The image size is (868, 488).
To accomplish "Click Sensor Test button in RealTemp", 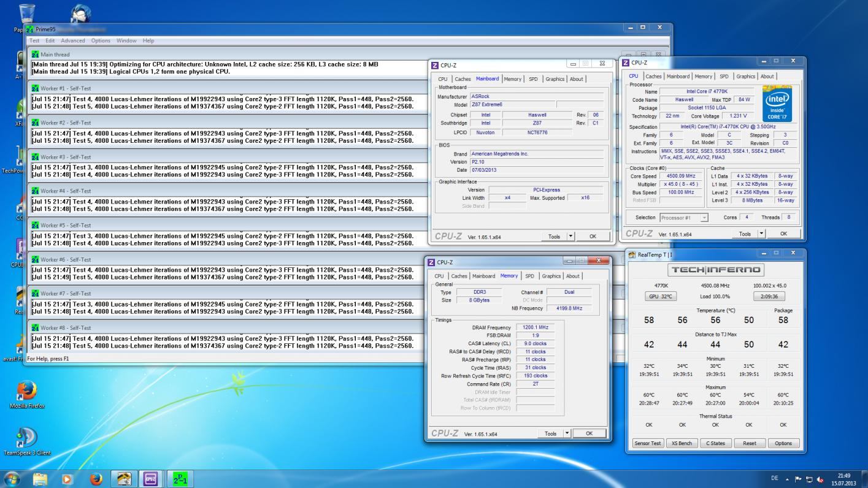I will tap(648, 443).
